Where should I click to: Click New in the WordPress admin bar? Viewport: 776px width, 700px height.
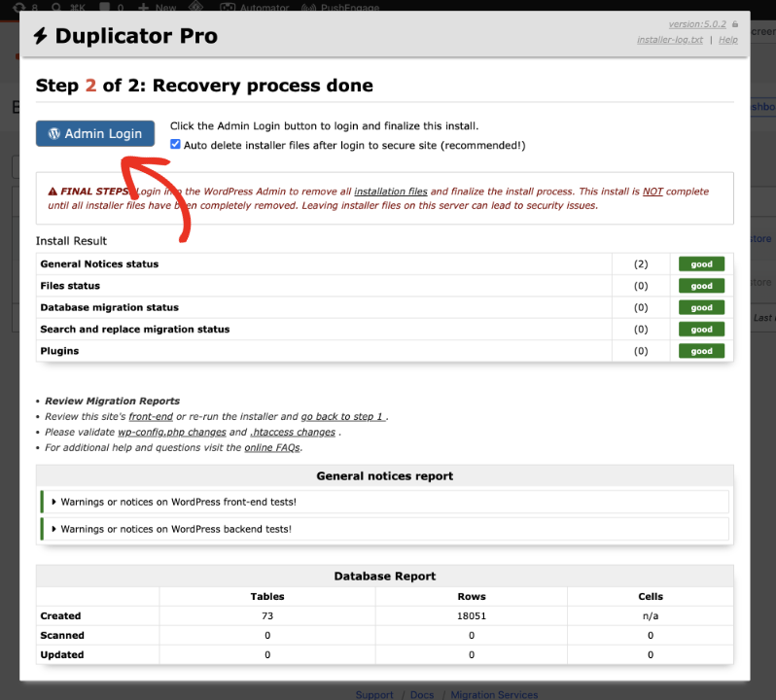click(x=158, y=7)
